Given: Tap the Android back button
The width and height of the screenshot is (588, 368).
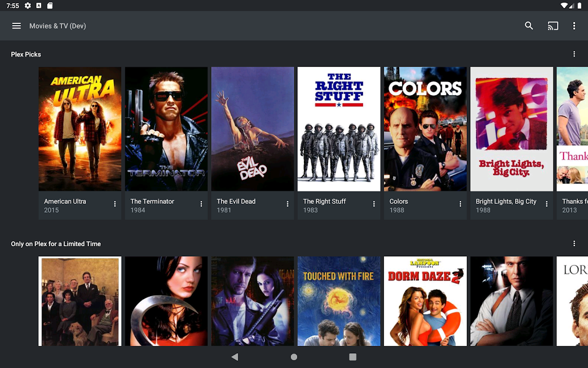Looking at the screenshot, I should point(235,357).
